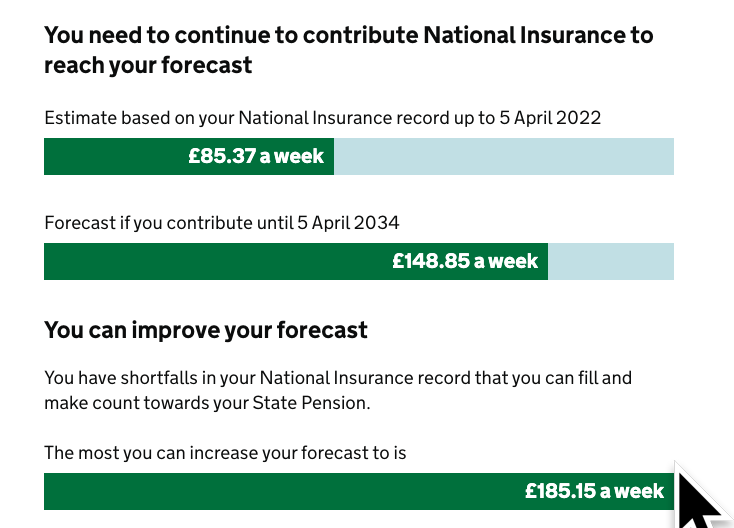Click the "£148.85 a week" amount label
734x528 pixels.
point(465,262)
